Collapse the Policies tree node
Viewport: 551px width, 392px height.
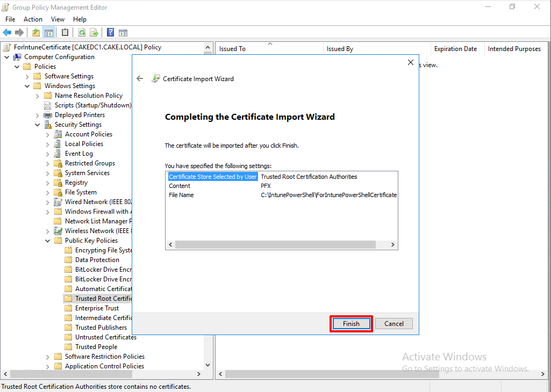click(x=17, y=67)
